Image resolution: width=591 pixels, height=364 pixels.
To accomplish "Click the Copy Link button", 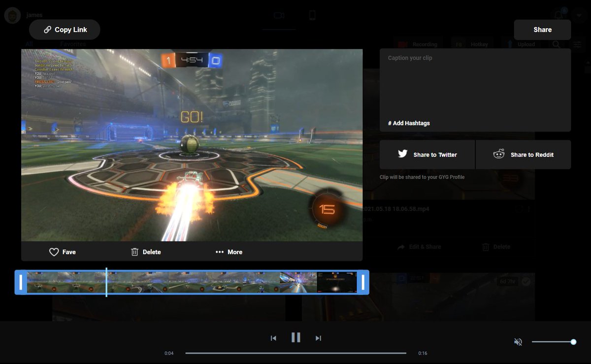I will (x=65, y=30).
